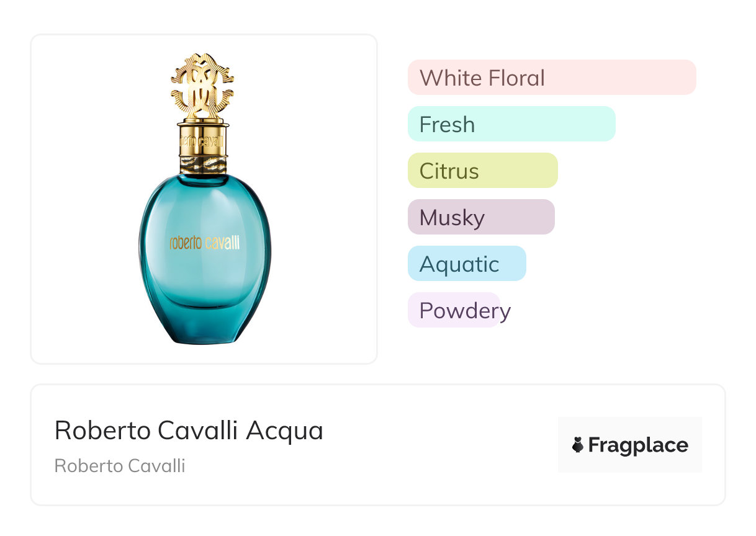Click the gold 'roberto cavalli' text on the bottle

[x=204, y=243]
